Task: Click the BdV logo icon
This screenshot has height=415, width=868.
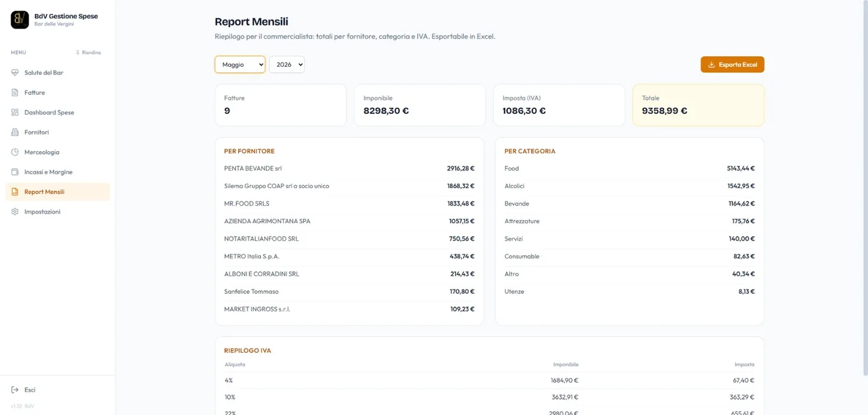Action: [20, 20]
